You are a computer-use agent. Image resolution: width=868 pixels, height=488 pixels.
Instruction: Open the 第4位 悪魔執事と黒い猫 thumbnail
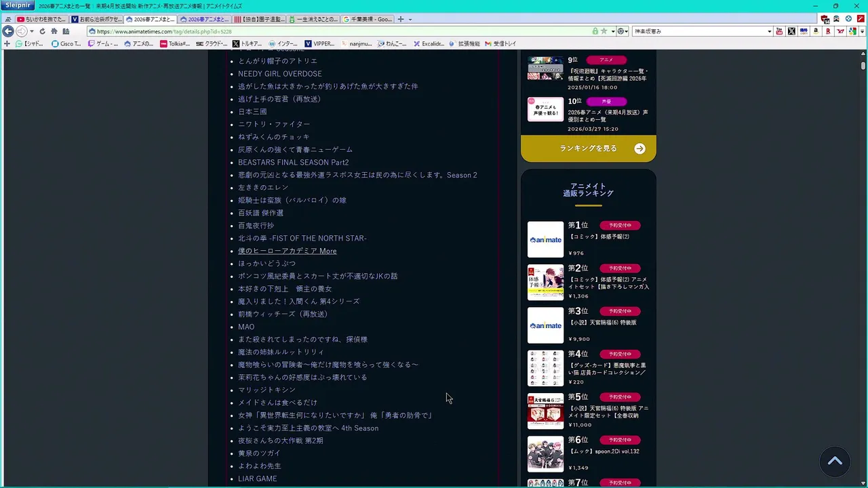[x=545, y=368]
